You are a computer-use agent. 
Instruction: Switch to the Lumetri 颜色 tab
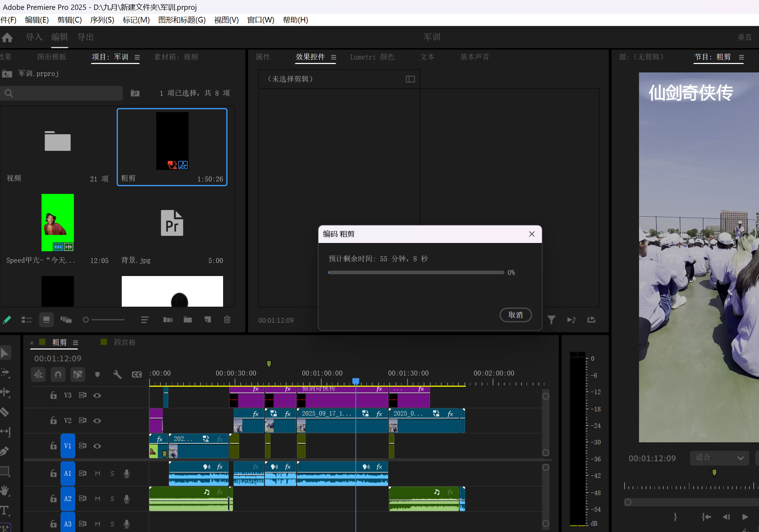(x=372, y=57)
